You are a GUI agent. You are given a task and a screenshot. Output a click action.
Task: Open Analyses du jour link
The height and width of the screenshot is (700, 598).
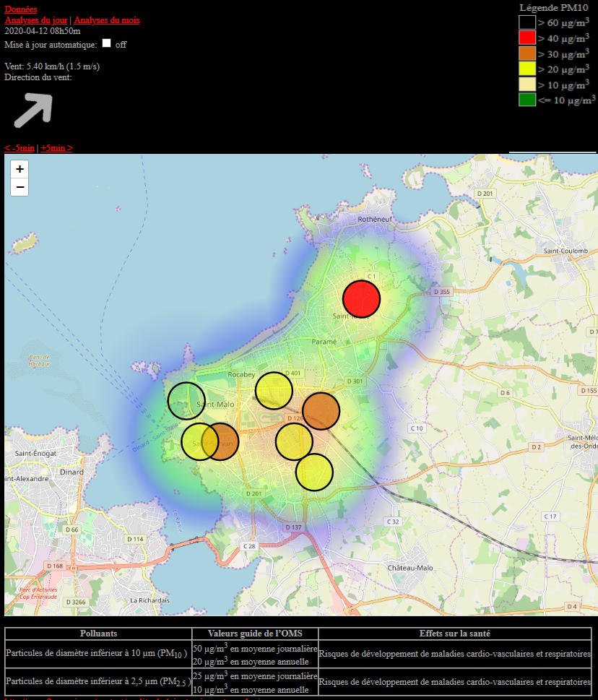pos(36,20)
